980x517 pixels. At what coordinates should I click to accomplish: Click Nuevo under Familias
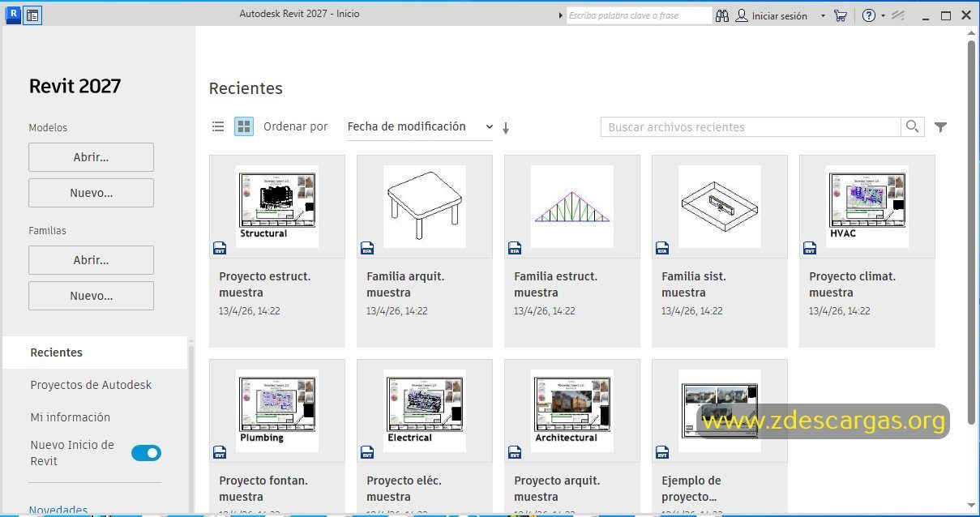click(91, 296)
